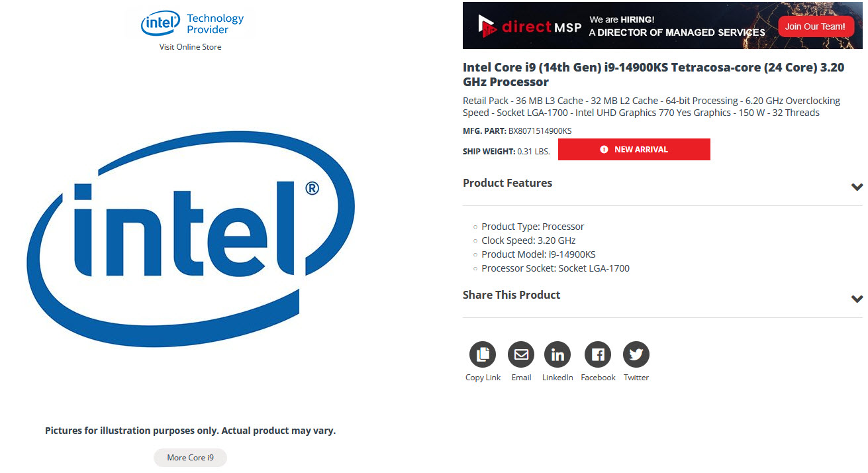Collapse the Share This Product chevron
This screenshot has width=868, height=473.
click(x=857, y=299)
